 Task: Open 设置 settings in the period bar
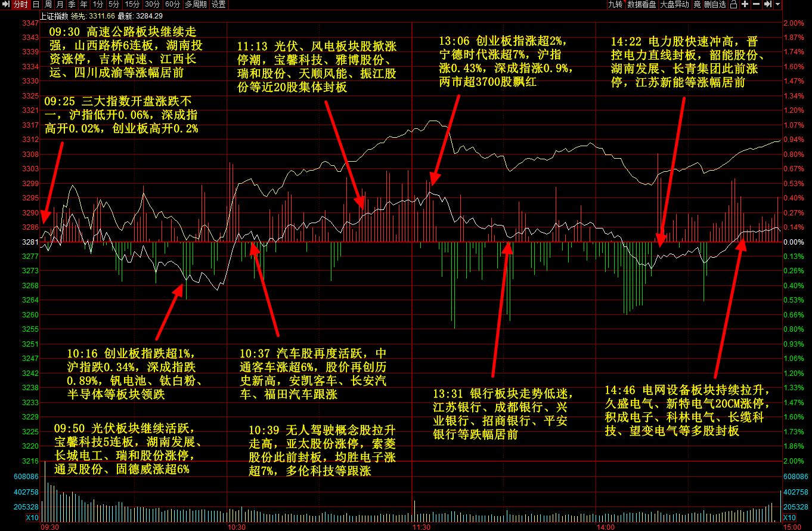click(219, 4)
